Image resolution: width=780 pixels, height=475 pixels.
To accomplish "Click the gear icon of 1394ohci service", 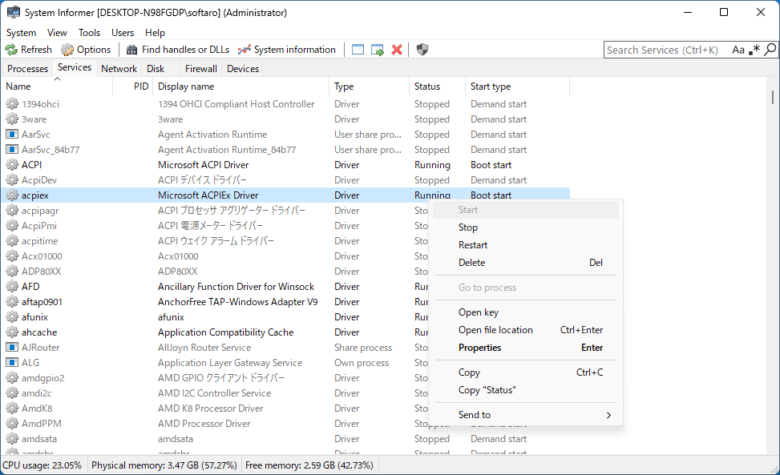I will pyautogui.click(x=12, y=104).
